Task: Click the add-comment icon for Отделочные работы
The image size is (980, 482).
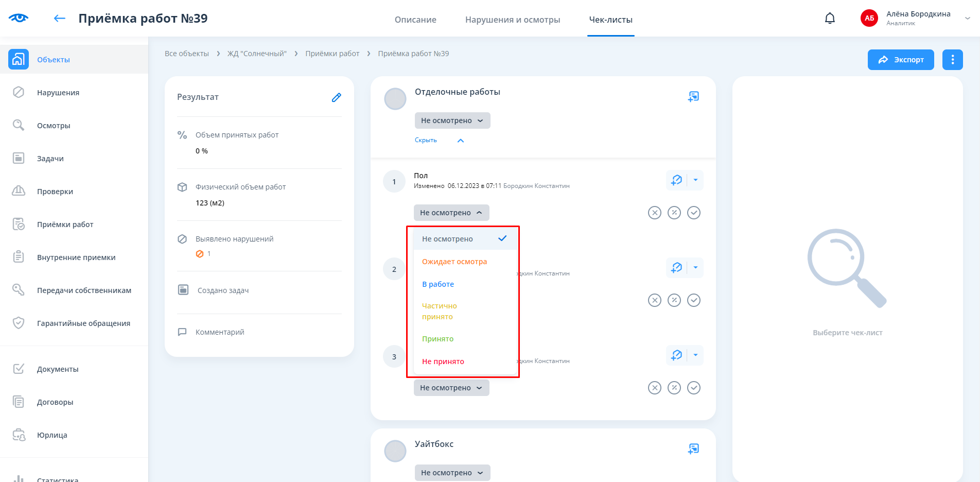Action: click(693, 96)
